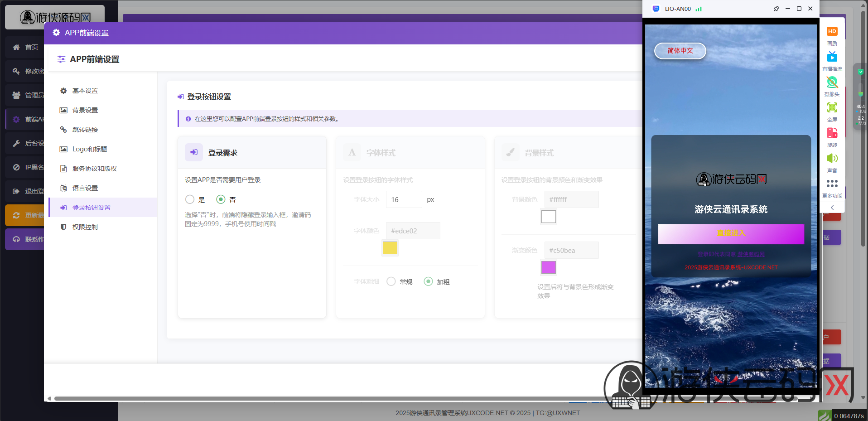Open 更多功能 more functions menu
The width and height of the screenshot is (868, 421).
(832, 184)
